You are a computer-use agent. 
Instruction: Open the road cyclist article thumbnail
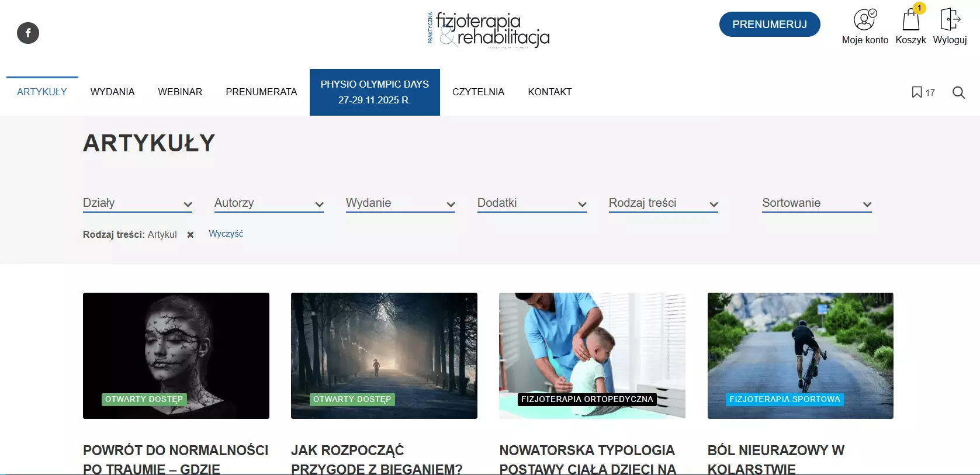801,355
